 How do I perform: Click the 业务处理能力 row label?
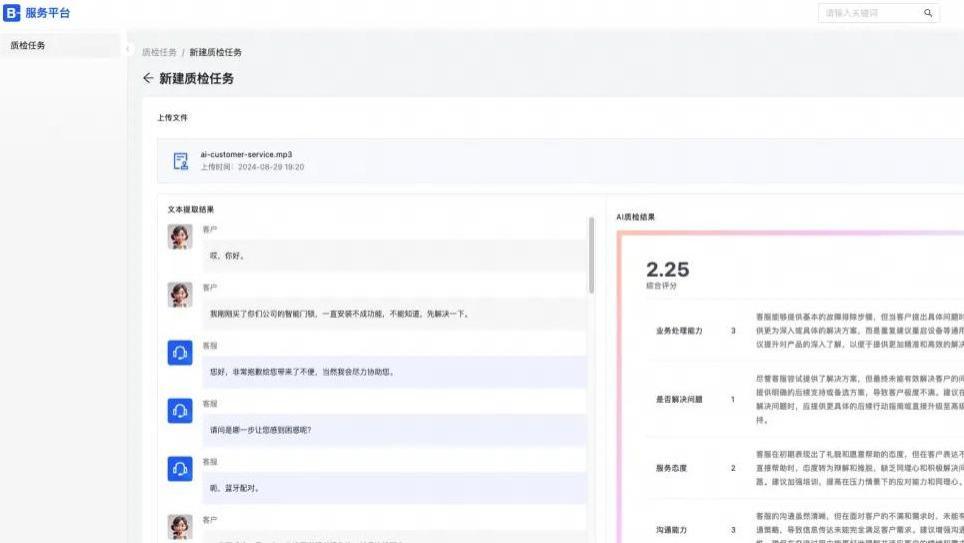point(679,331)
